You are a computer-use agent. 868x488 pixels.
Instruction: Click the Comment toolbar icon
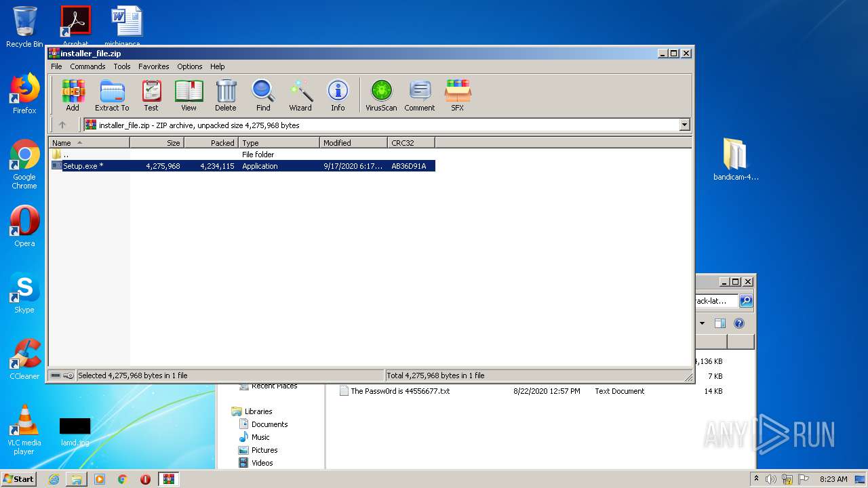point(420,96)
